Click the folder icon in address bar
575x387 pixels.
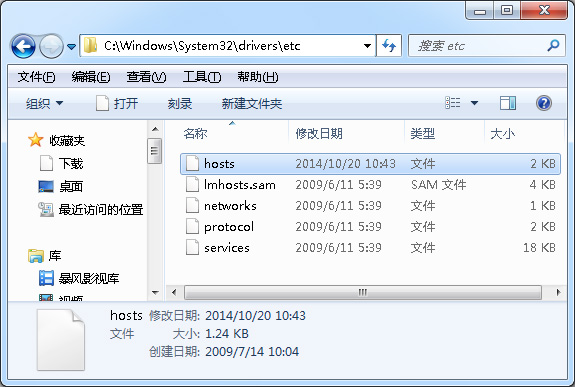90,45
